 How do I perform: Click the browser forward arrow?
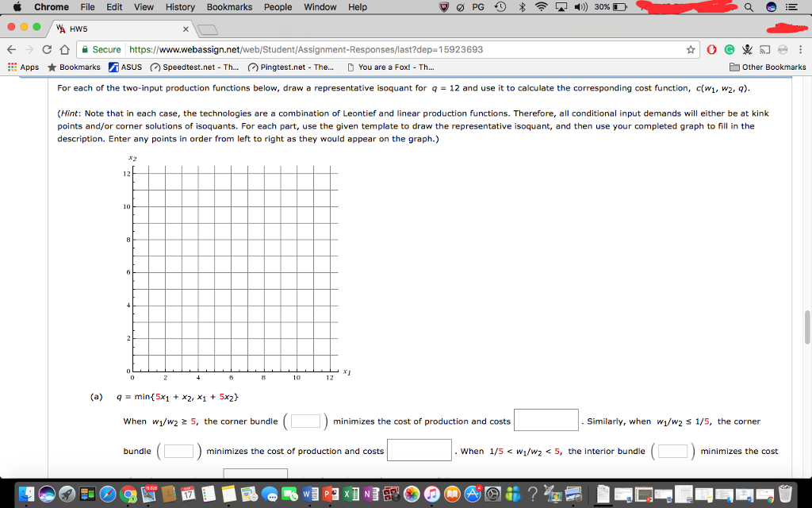29,50
